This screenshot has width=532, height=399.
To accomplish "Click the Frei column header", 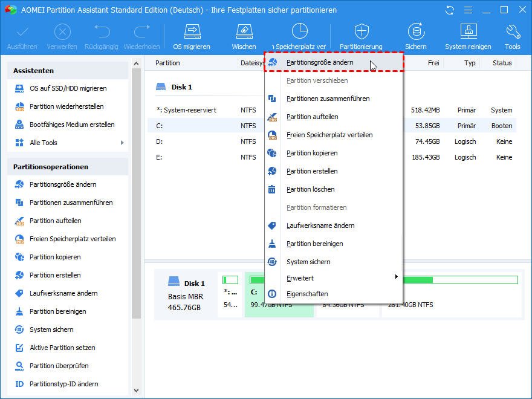I will pos(433,63).
